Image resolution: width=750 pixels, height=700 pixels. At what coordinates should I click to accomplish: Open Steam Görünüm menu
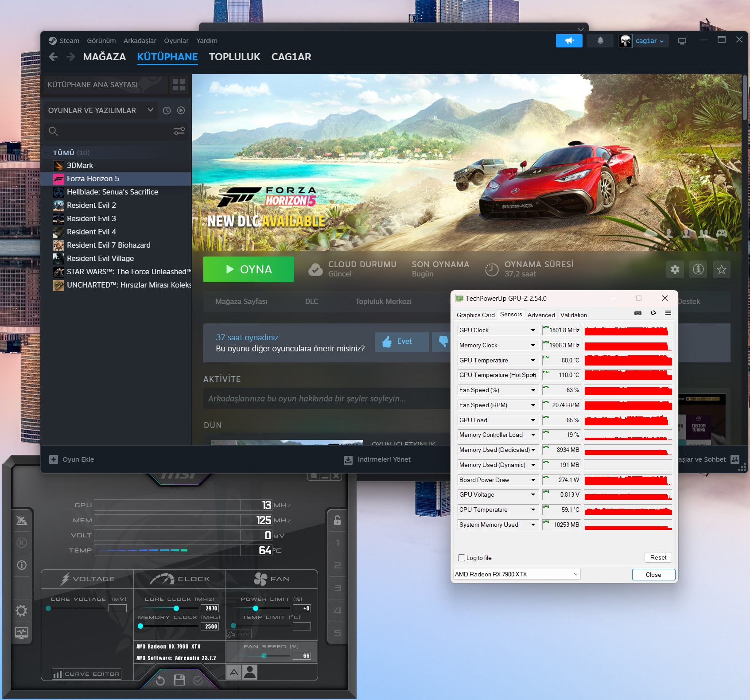coord(101,41)
